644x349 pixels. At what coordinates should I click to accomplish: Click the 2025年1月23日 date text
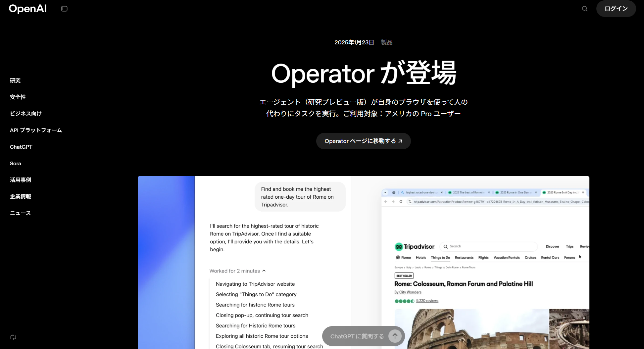pos(354,42)
